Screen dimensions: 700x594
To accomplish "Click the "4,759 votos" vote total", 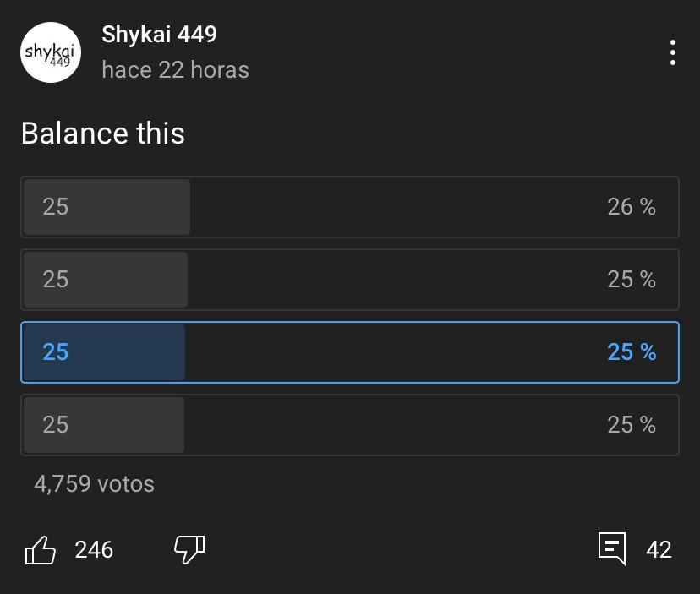I will point(94,484).
